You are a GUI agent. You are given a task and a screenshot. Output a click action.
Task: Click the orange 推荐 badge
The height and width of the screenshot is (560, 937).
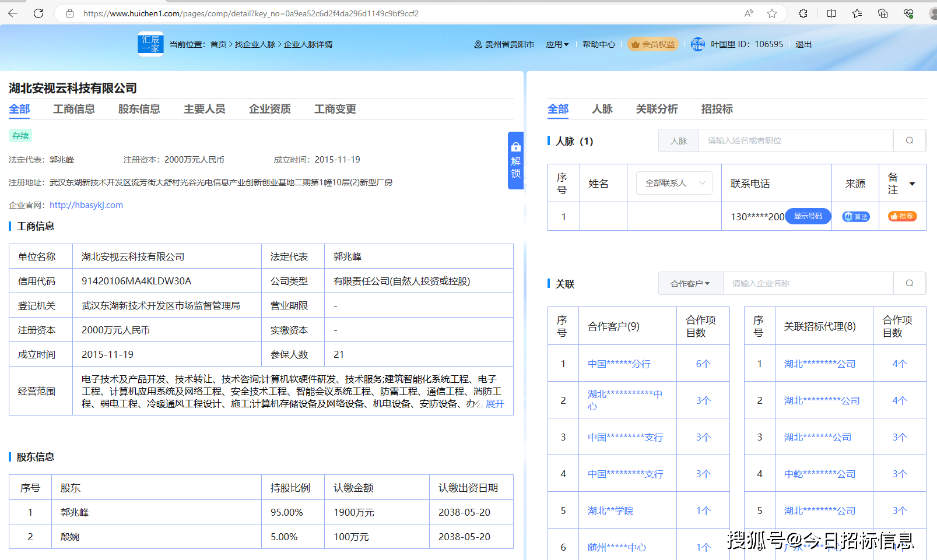point(902,216)
